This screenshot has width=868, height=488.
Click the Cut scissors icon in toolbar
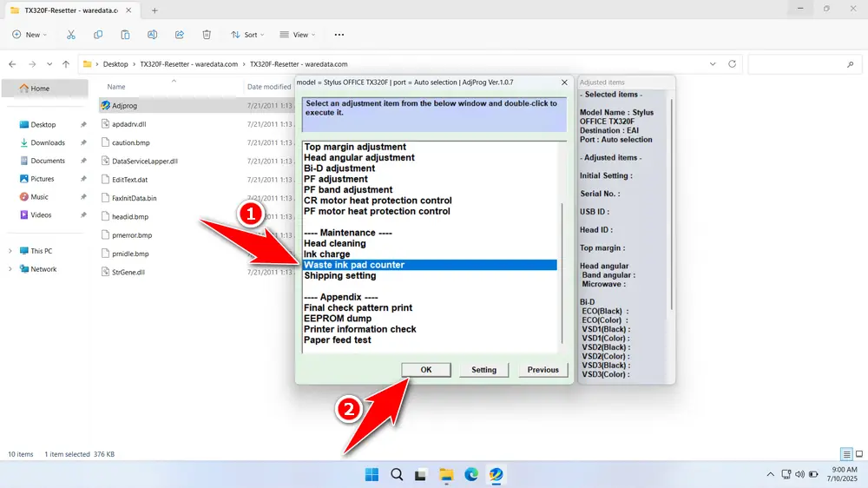point(71,35)
